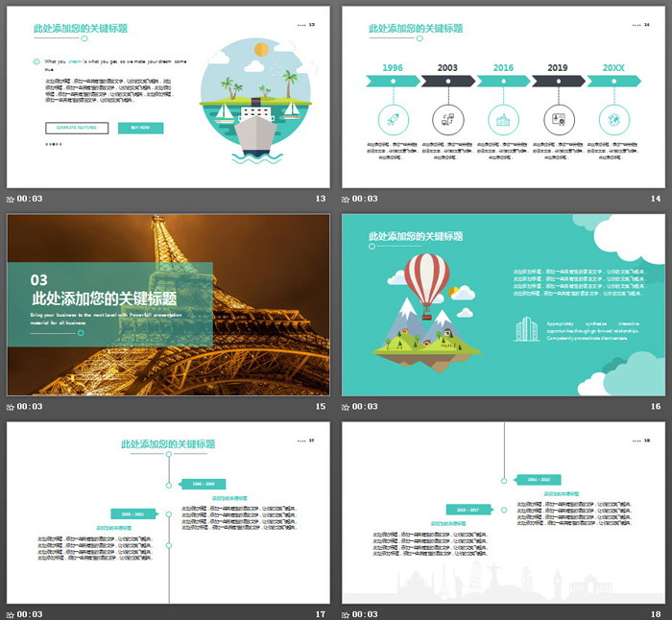
Task: Click the transition star icon below slide 13
Action: [11, 199]
